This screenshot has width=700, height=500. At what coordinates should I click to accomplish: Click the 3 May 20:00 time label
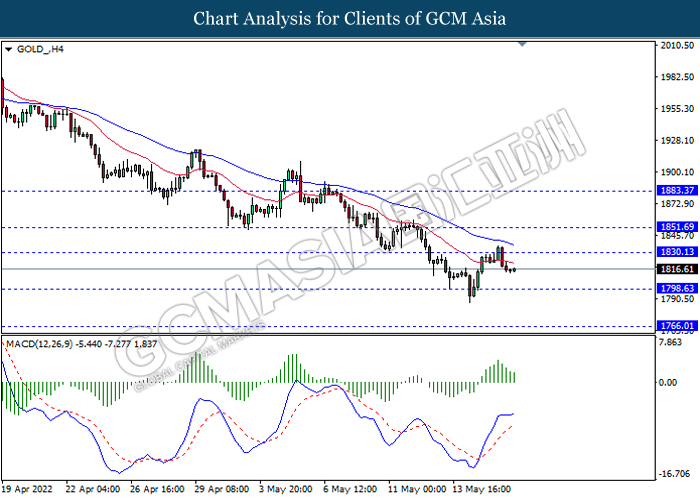click(286, 489)
